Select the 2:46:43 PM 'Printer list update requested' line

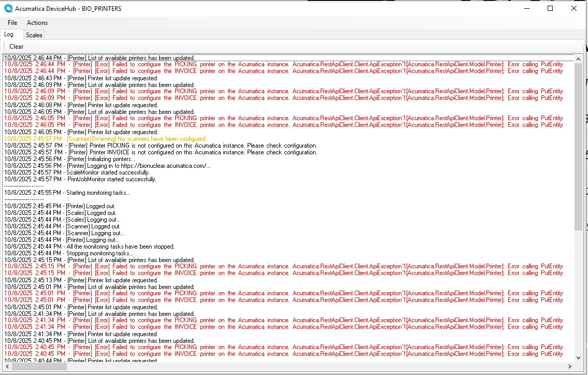tap(81, 78)
